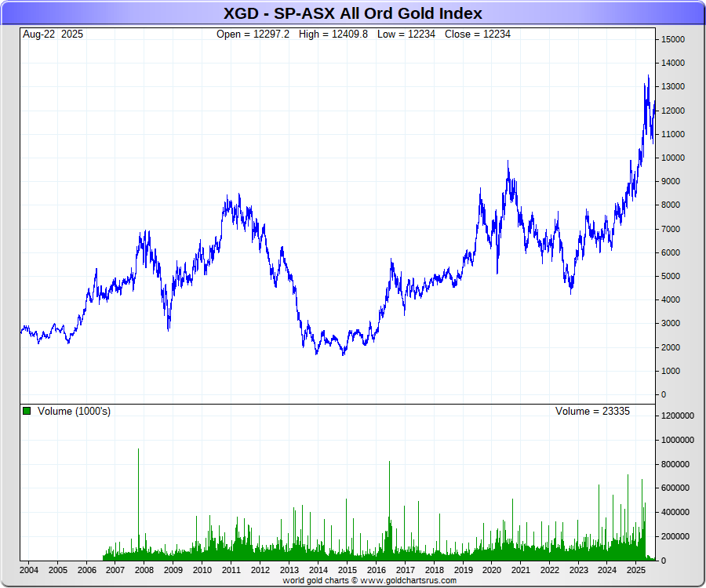
Task: Click the 'Close = 12234' value
Action: tap(478, 34)
